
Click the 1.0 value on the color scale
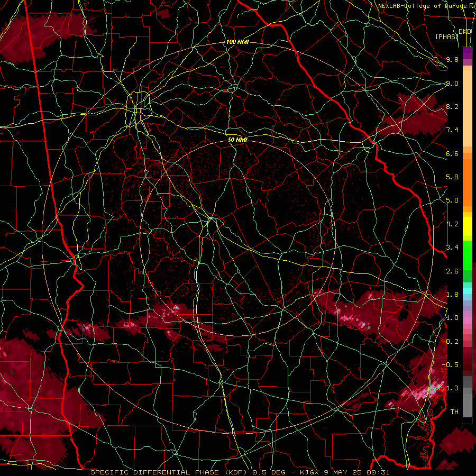pyautogui.click(x=452, y=318)
